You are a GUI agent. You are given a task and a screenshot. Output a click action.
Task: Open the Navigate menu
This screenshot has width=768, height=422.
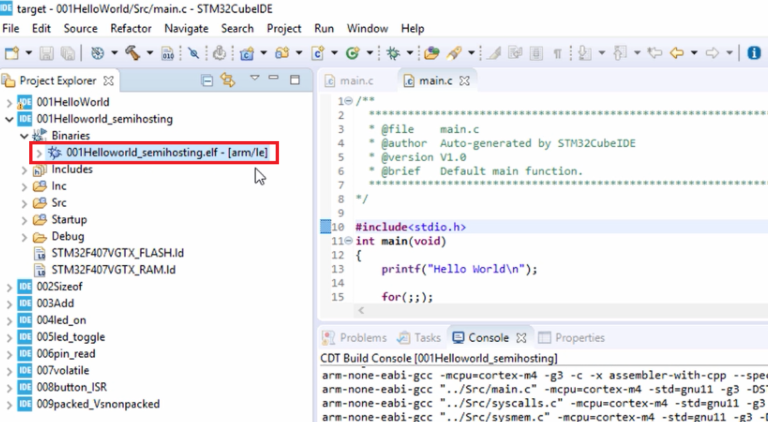pyautogui.click(x=186, y=28)
